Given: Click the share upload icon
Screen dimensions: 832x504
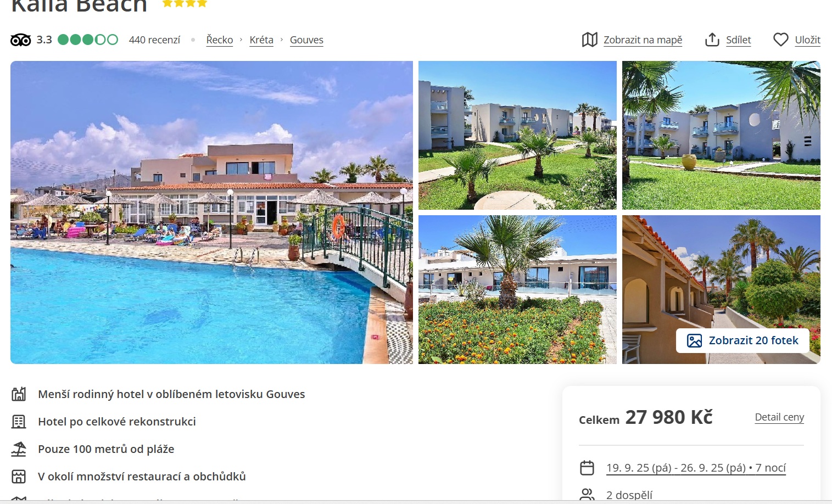Looking at the screenshot, I should click(712, 40).
